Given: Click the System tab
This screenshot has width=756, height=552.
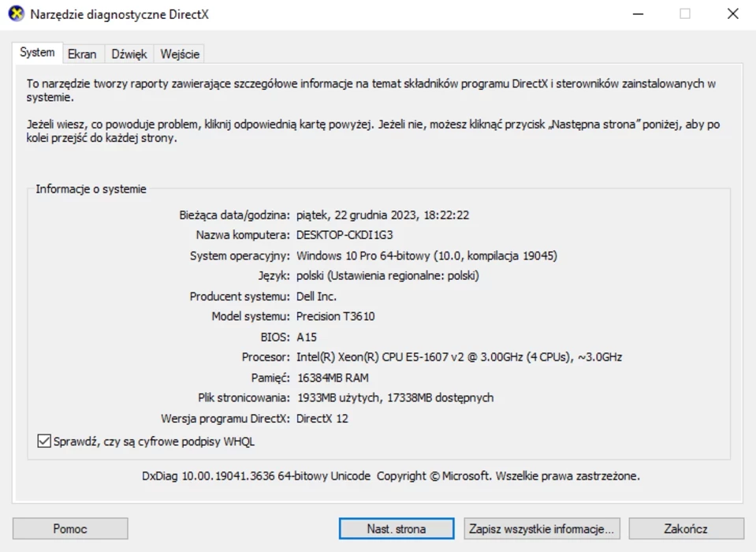Looking at the screenshot, I should [37, 52].
